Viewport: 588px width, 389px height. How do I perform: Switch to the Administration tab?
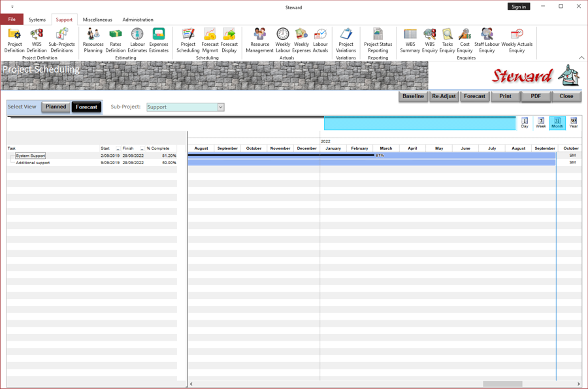click(138, 20)
